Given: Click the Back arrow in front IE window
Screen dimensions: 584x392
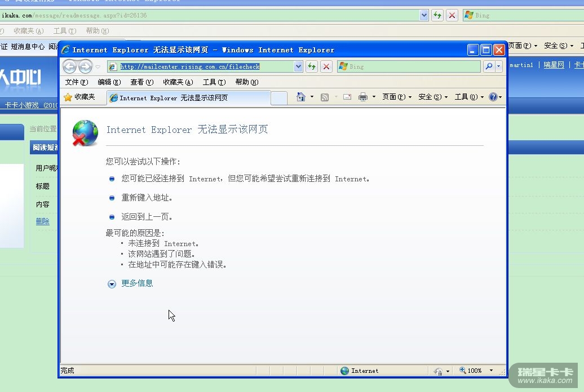Looking at the screenshot, I should [x=69, y=66].
